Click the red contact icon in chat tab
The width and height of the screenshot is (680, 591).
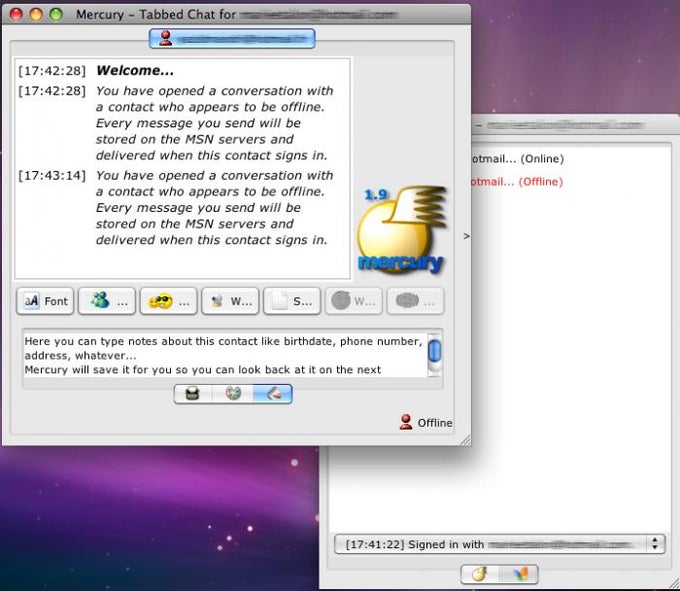[165, 38]
